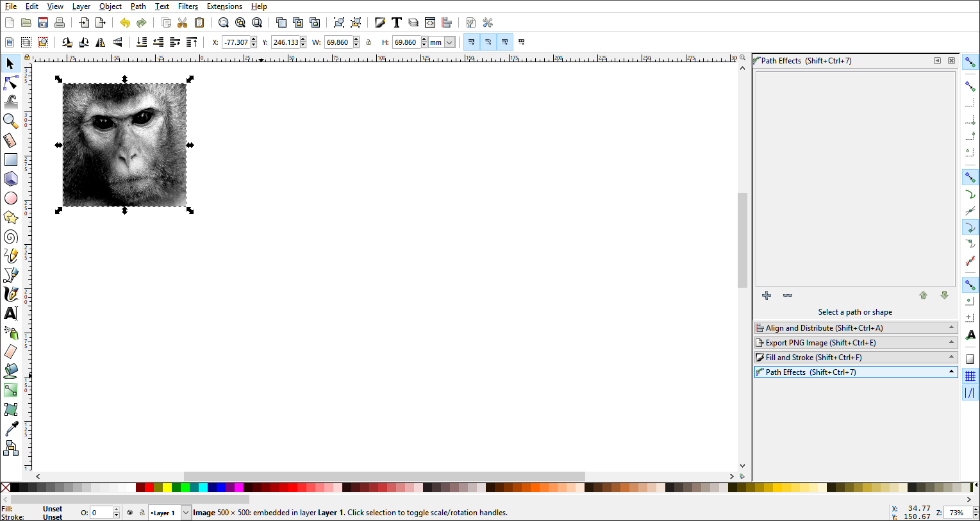The width and height of the screenshot is (980, 521).
Task: Select the Node editing tool
Action: (10, 83)
